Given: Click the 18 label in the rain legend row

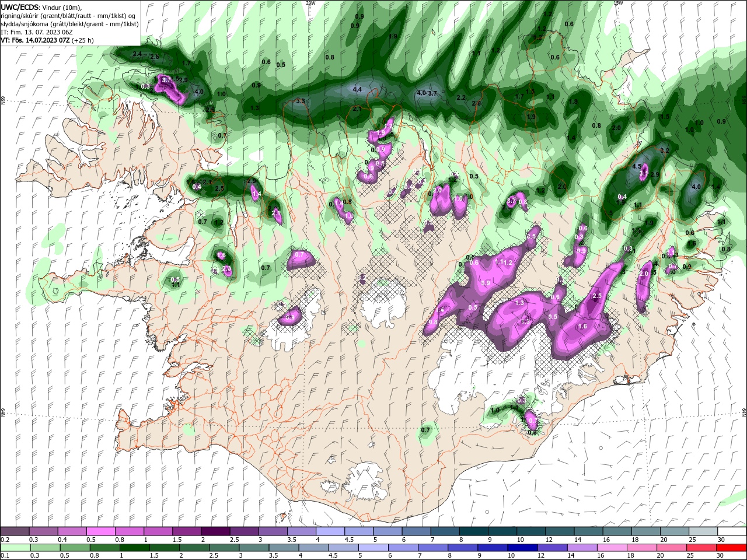Looking at the screenshot, I should (631, 556).
